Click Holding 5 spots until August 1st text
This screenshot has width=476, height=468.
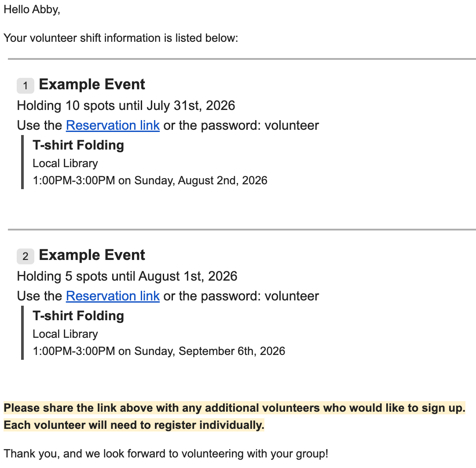click(127, 276)
